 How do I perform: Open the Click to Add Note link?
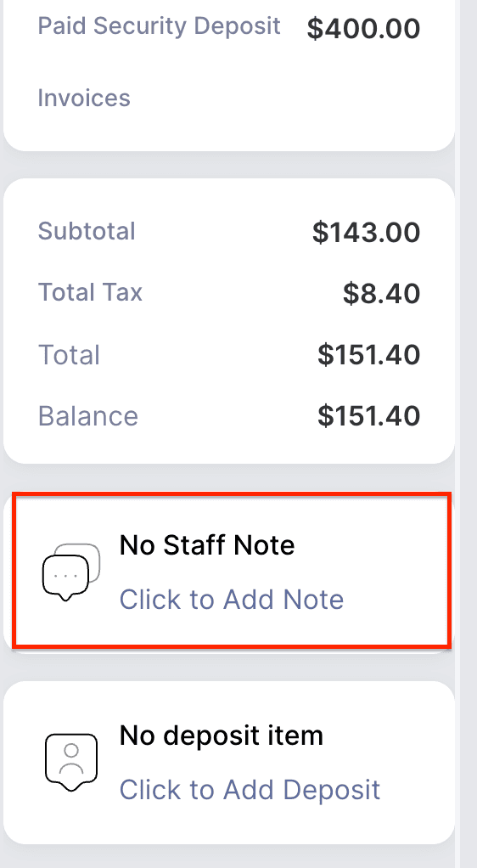pyautogui.click(x=232, y=600)
